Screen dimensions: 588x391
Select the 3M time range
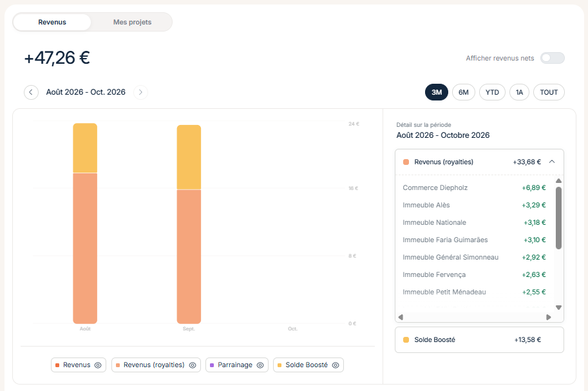437,92
